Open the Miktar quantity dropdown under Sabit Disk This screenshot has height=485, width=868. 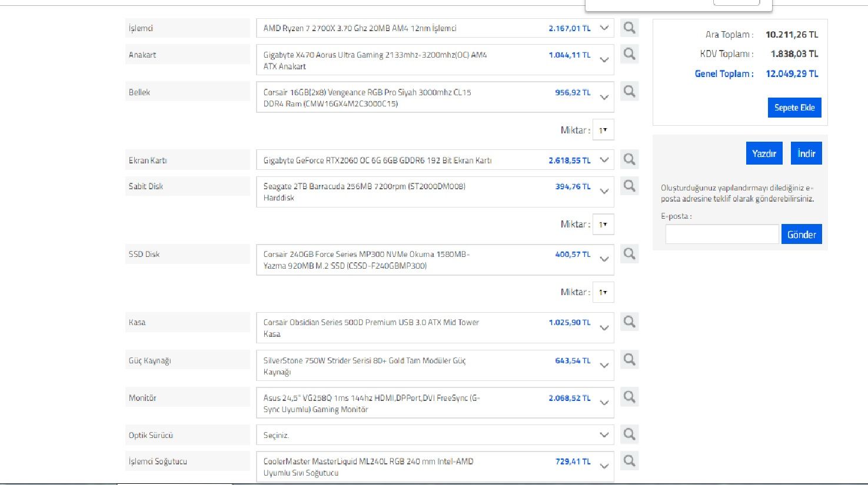(x=603, y=224)
